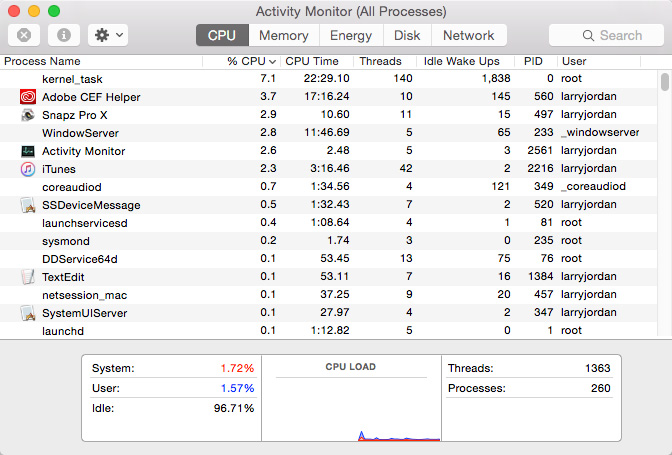This screenshot has height=455, width=672.
Task: Click the Adobe CEF Helper icon
Action: 28,97
